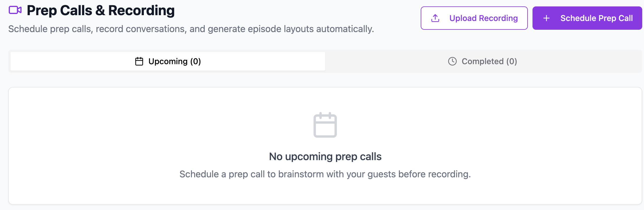This screenshot has height=210, width=644.
Task: Click inside the empty upcoming calls card
Action: click(x=325, y=146)
